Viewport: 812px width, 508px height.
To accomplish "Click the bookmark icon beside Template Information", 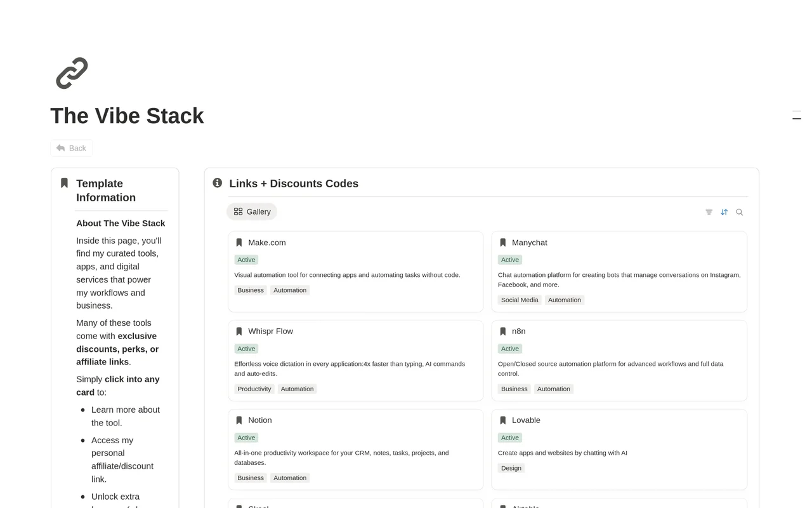I will 64,183.
